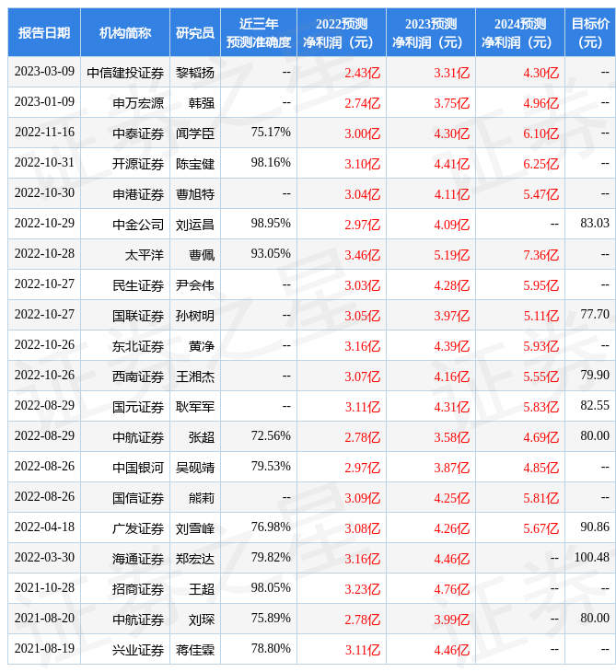Select institution 招商证券
The height and width of the screenshot is (672, 616).
138,590
